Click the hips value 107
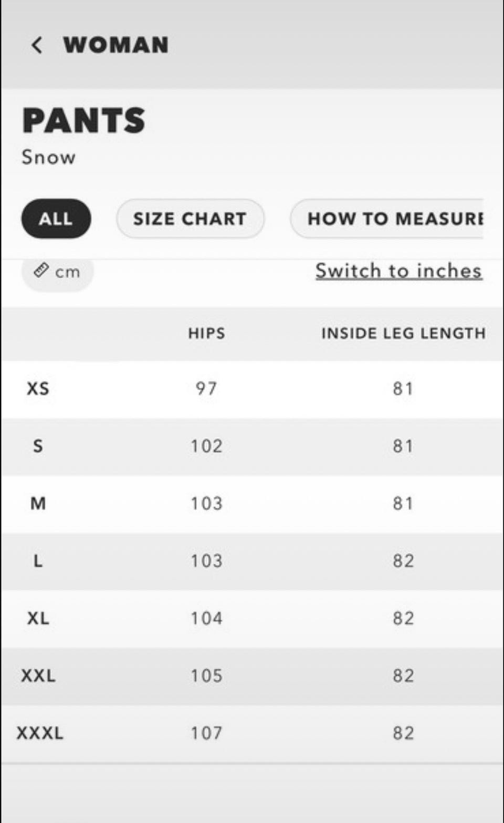The image size is (504, 823). [x=206, y=733]
